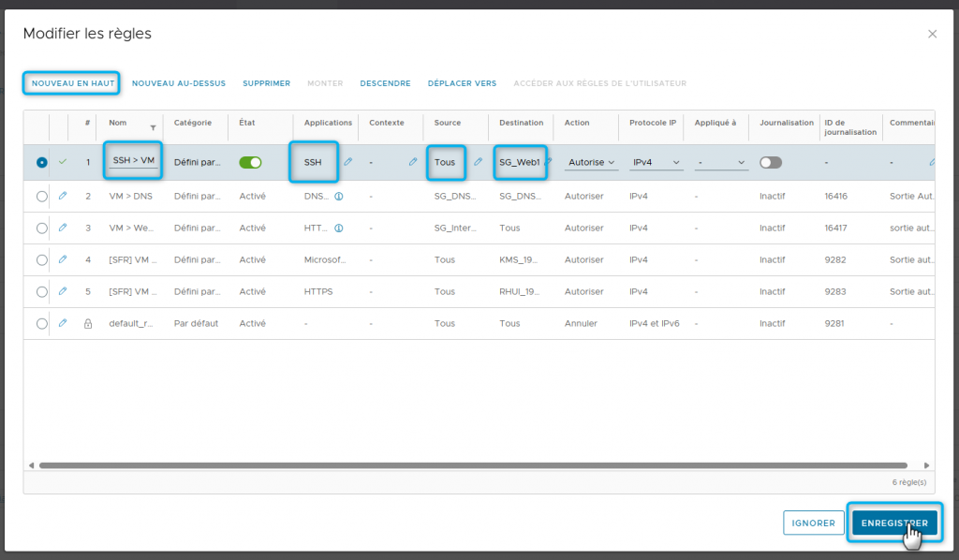Expand the Appliqué à dropdown
This screenshot has height=560, width=959.
click(721, 162)
